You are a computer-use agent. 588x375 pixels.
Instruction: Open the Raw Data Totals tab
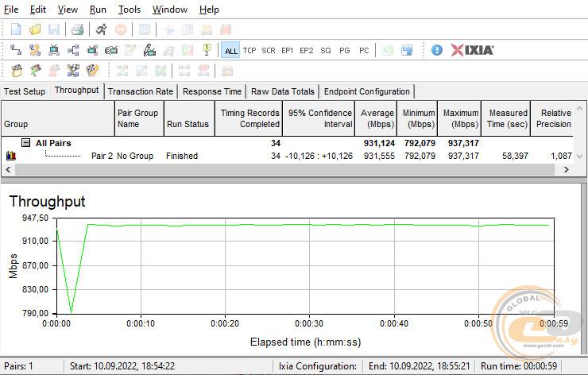click(x=283, y=91)
